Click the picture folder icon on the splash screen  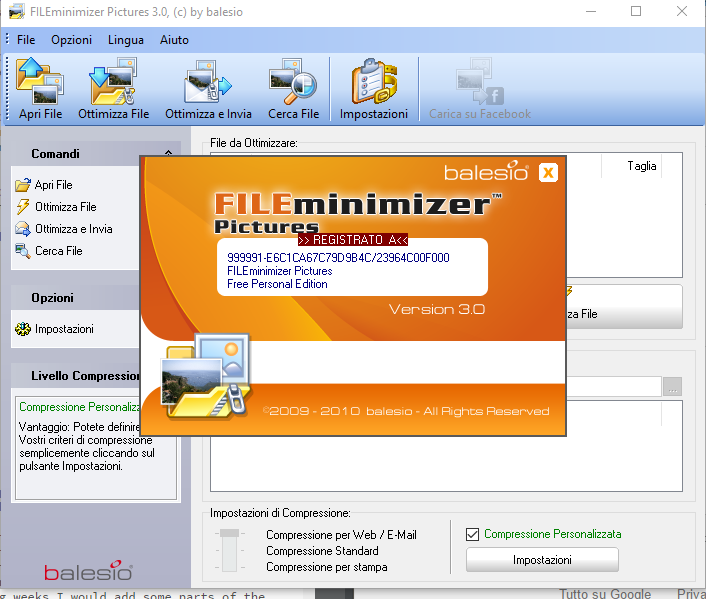point(205,376)
